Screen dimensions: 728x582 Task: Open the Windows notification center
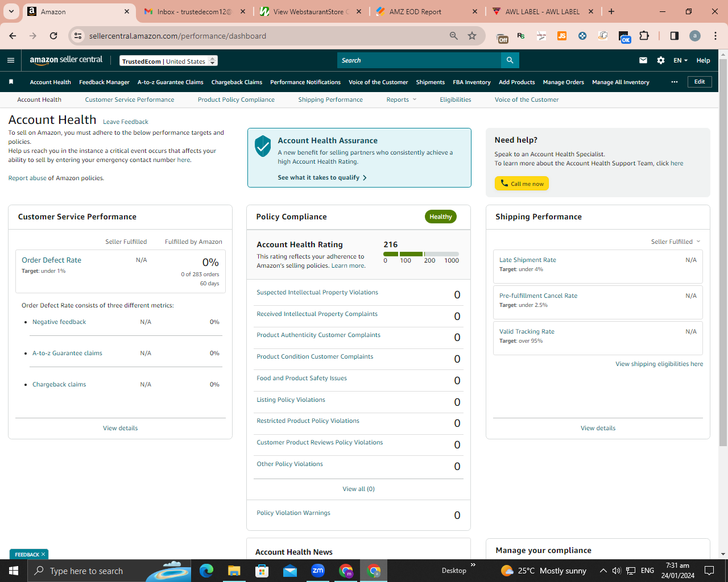tap(709, 571)
